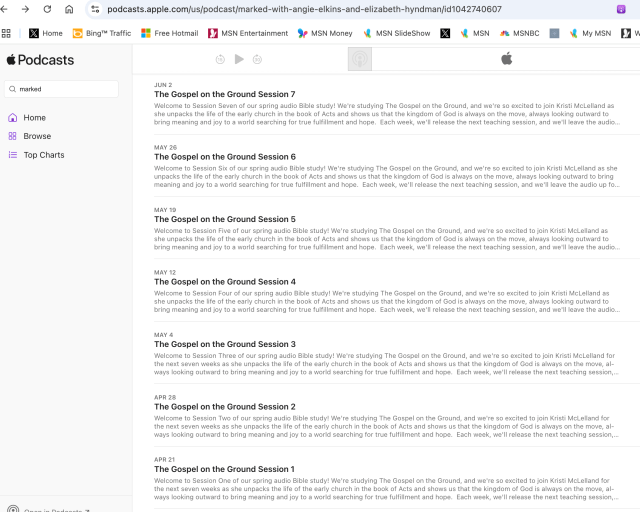Open The Gospel on the Ground Session 1
Image resolution: width=640 pixels, height=512 pixels.
[x=224, y=469]
